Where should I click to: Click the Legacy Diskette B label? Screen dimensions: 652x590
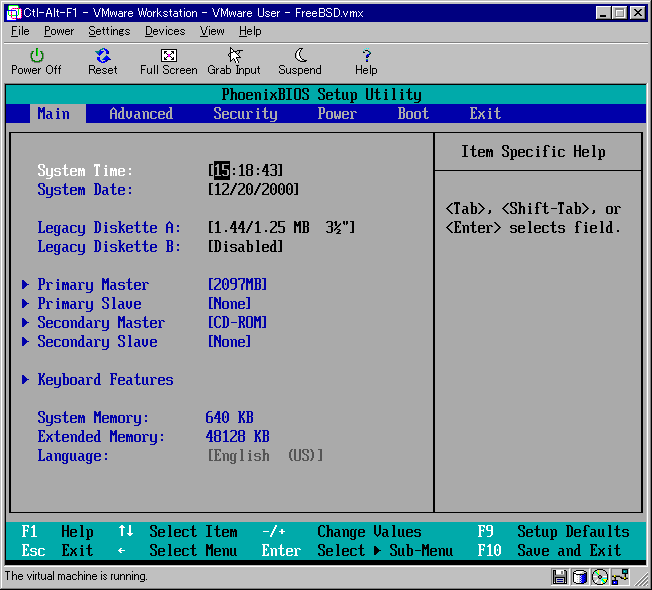point(109,247)
